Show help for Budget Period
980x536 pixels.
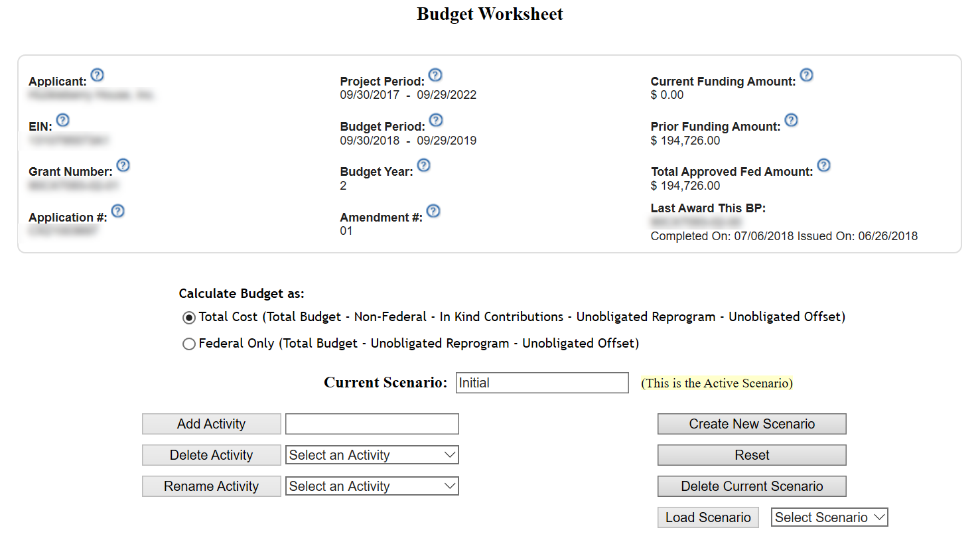click(435, 120)
